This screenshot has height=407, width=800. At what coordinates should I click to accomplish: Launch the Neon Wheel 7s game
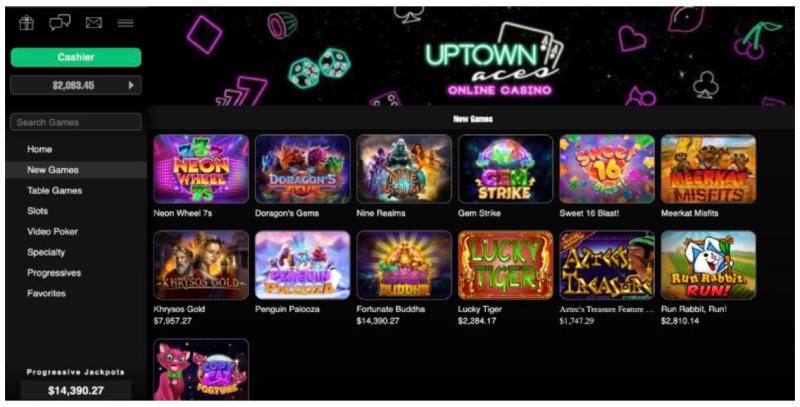201,169
